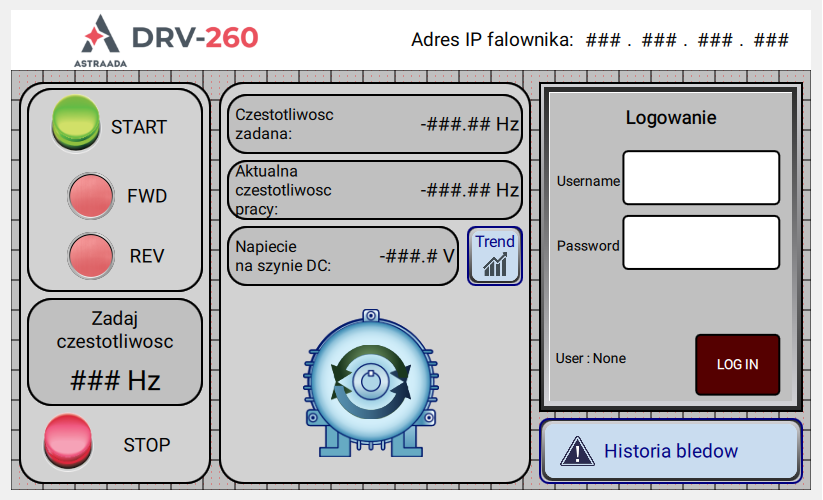
Task: Select the first IP address octet
Action: 603,40
